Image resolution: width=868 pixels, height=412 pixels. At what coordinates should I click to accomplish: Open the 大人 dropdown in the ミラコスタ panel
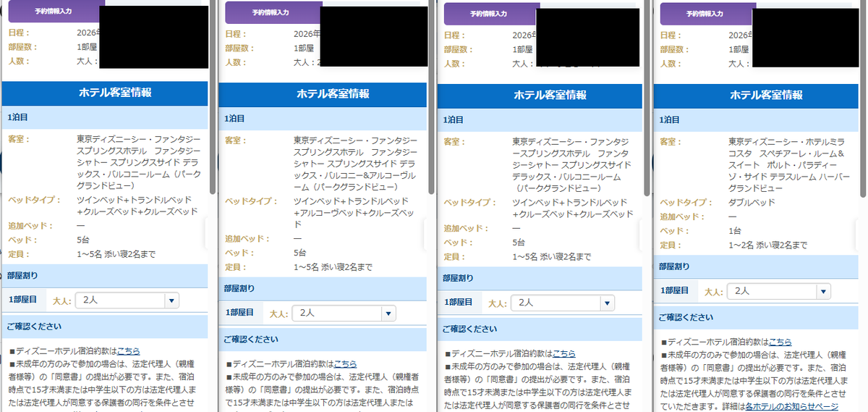click(x=778, y=291)
